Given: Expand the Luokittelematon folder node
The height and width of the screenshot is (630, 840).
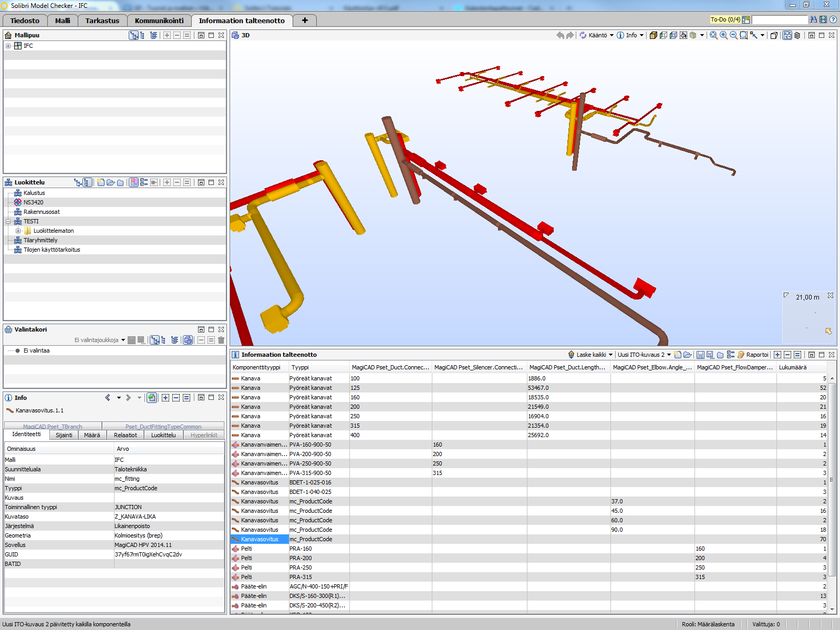Looking at the screenshot, I should (18, 231).
